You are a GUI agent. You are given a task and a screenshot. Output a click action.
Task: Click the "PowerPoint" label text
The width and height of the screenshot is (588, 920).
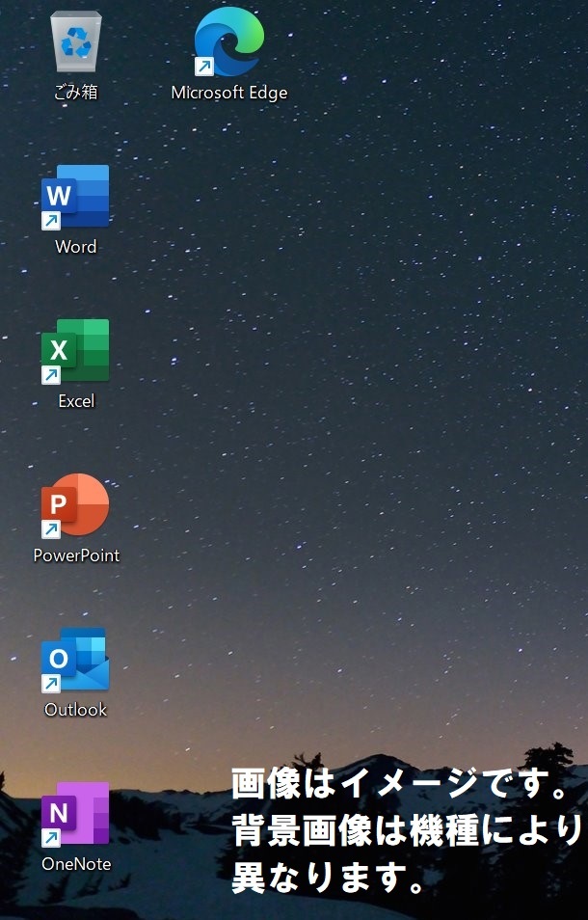(76, 555)
